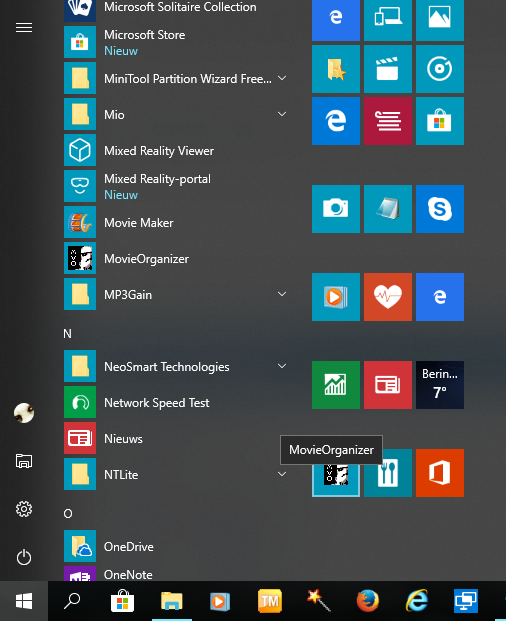Open the remote desktop taskbar icon
Image resolution: width=506 pixels, height=621 pixels.
[466, 601]
